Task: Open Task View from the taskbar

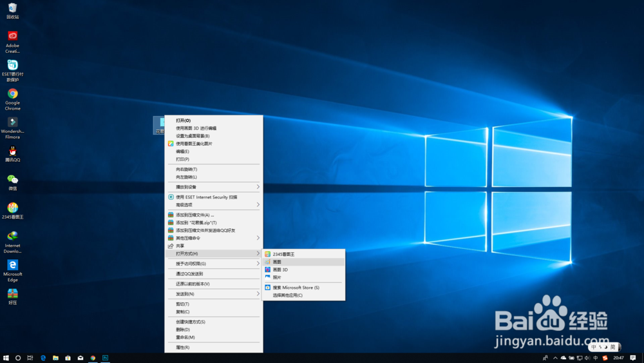Action: click(x=30, y=358)
